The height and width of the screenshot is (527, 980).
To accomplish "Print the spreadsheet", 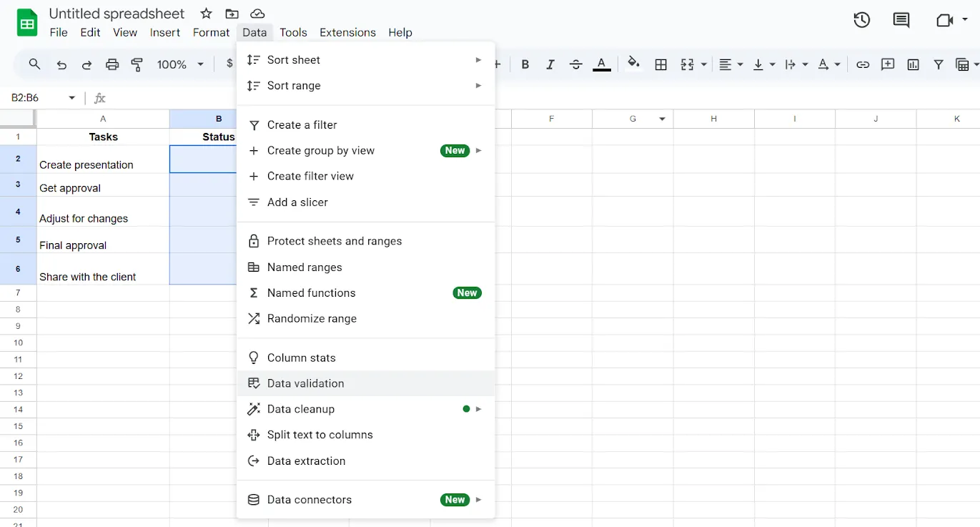I will coord(112,65).
